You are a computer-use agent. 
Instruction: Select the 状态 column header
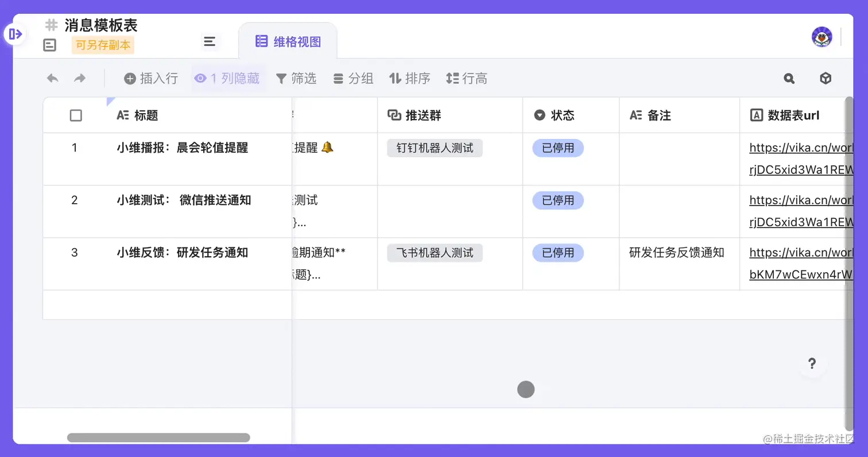click(x=571, y=115)
